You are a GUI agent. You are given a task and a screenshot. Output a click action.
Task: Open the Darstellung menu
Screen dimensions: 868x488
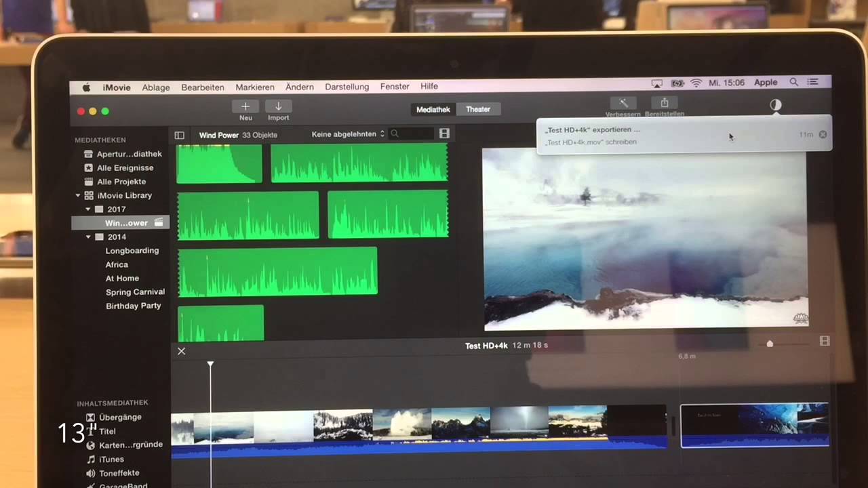[347, 87]
